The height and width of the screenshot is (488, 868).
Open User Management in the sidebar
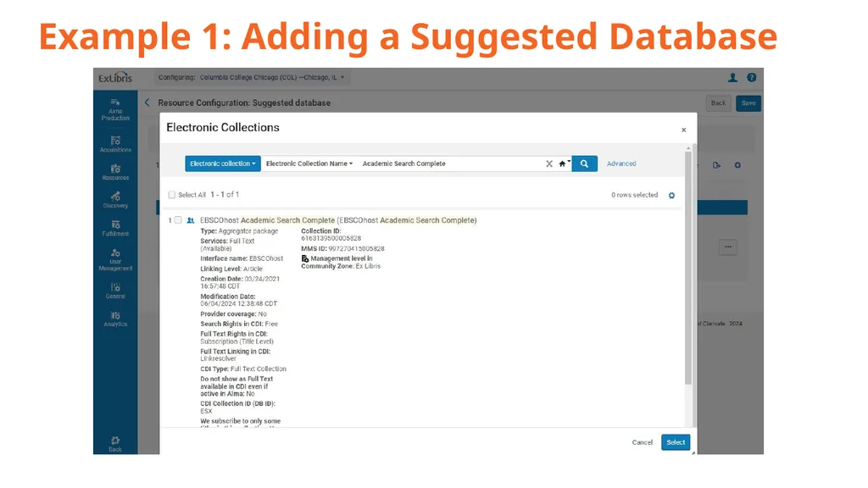(115, 259)
